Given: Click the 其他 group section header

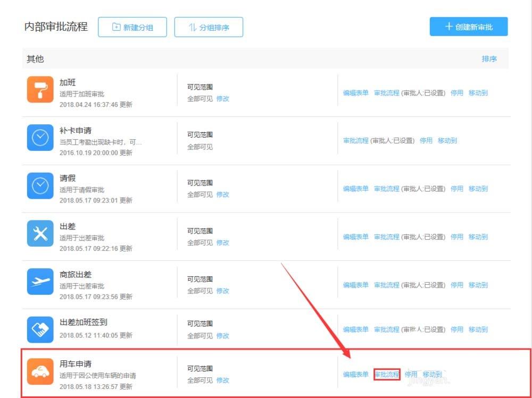Looking at the screenshot, I should (x=35, y=59).
